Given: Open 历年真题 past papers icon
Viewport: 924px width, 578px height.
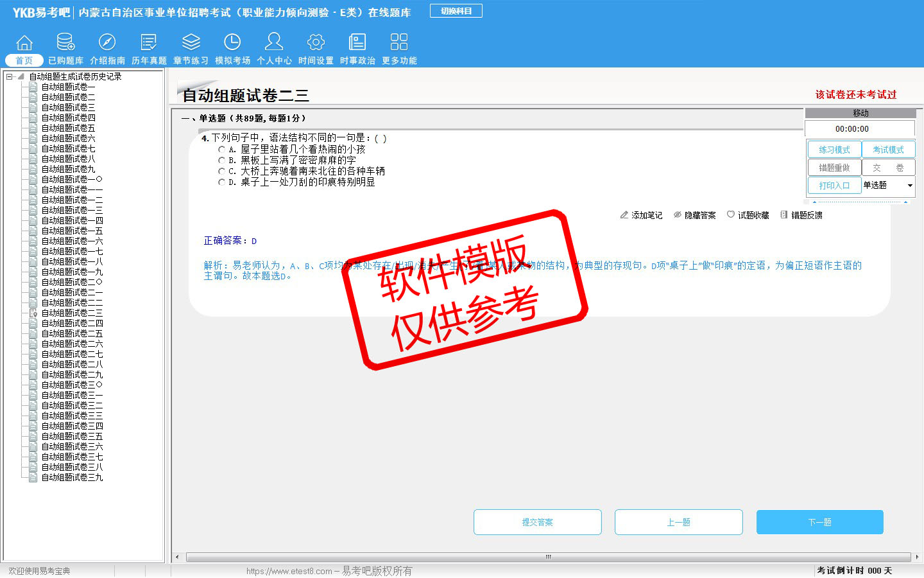Looking at the screenshot, I should tap(149, 43).
